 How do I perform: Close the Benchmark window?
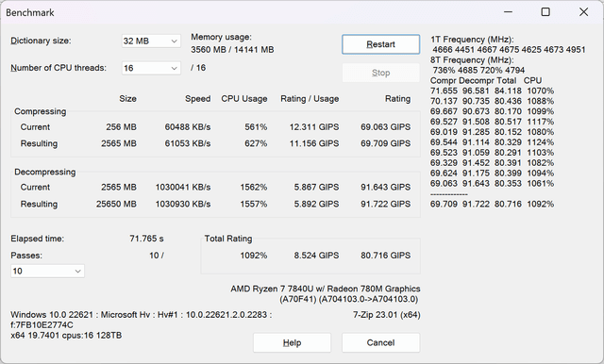(583, 12)
